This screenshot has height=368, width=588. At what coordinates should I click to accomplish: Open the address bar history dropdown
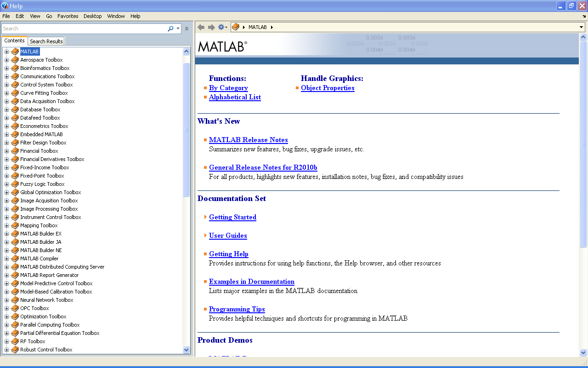[582, 27]
